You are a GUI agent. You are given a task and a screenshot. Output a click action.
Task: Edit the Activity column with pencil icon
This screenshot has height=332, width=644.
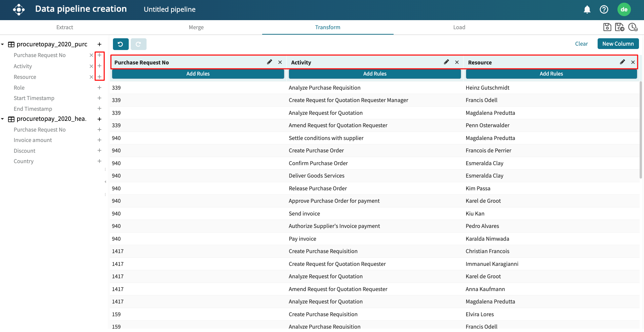click(446, 62)
